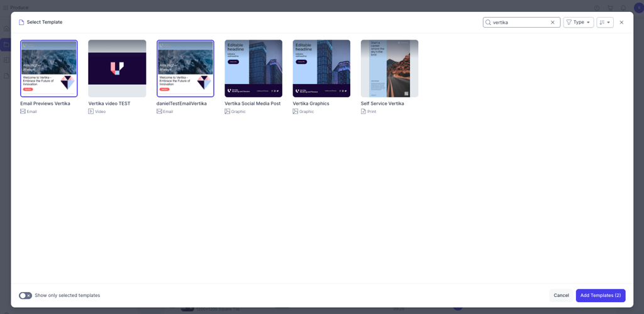
Task: Open the notifications bell icon
Action: [x=623, y=8]
